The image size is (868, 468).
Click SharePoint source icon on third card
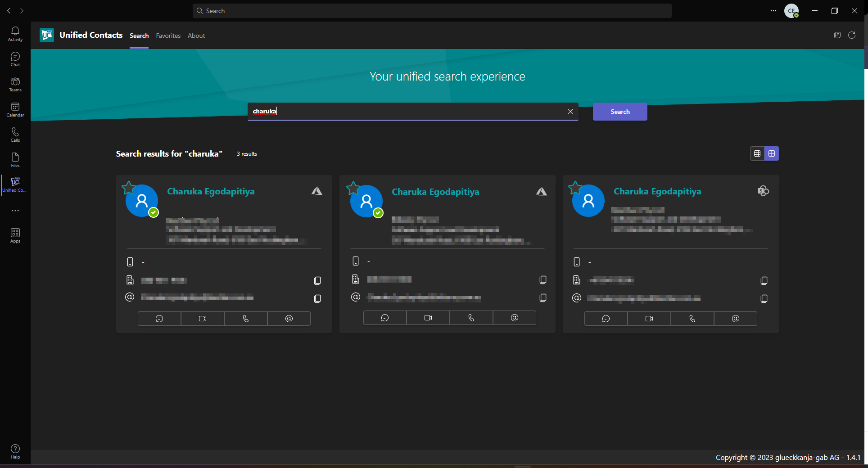coord(763,191)
